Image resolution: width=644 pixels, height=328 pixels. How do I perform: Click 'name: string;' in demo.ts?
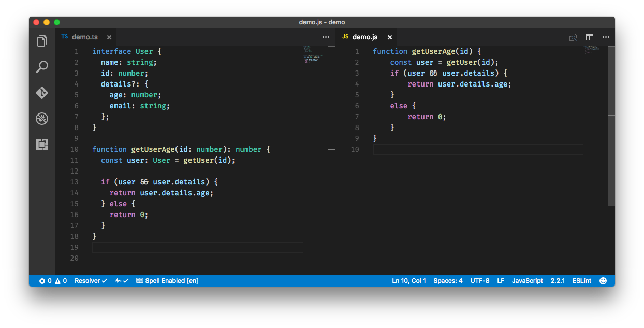click(129, 62)
